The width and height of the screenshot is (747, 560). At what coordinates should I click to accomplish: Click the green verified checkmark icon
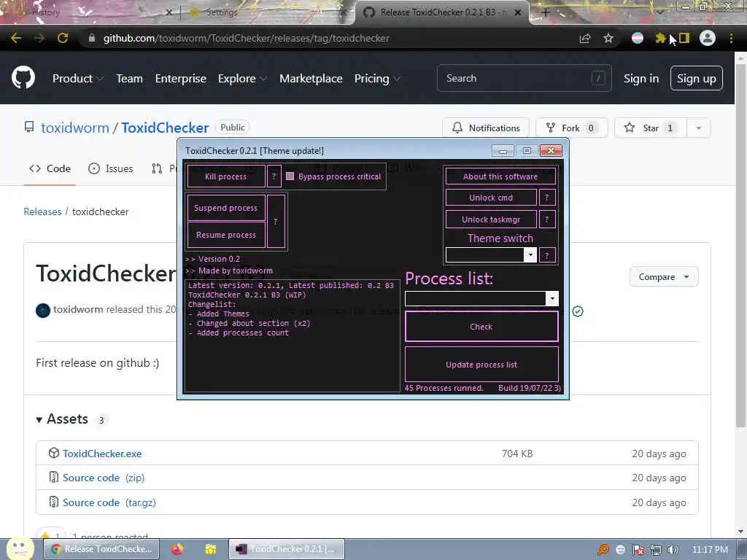coord(578,311)
